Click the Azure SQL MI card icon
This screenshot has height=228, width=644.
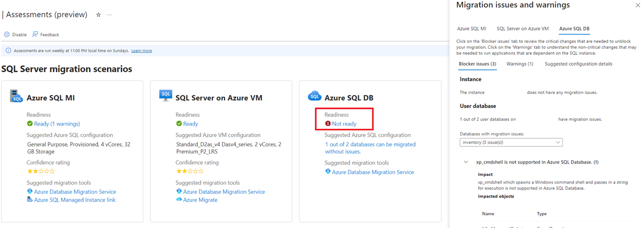[x=17, y=97]
